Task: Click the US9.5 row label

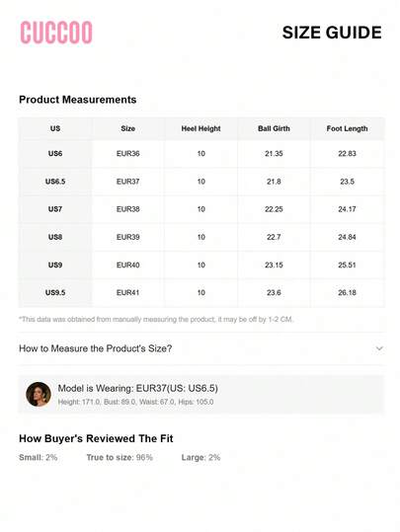Action: [55, 293]
